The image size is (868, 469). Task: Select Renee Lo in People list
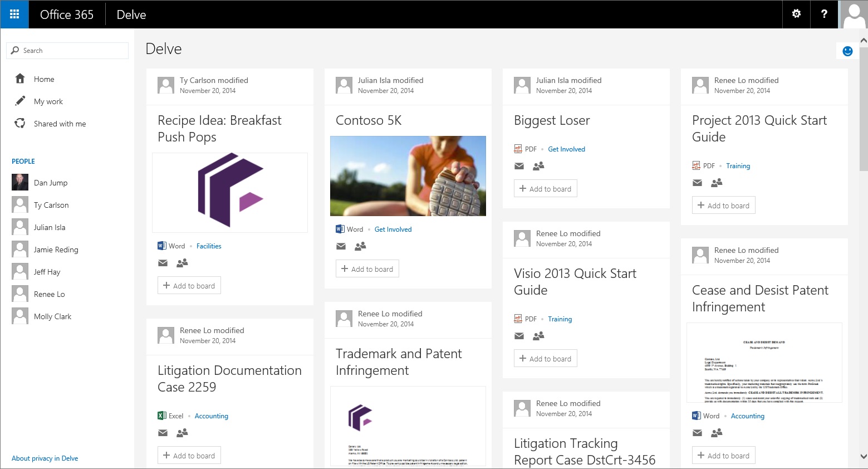click(49, 294)
